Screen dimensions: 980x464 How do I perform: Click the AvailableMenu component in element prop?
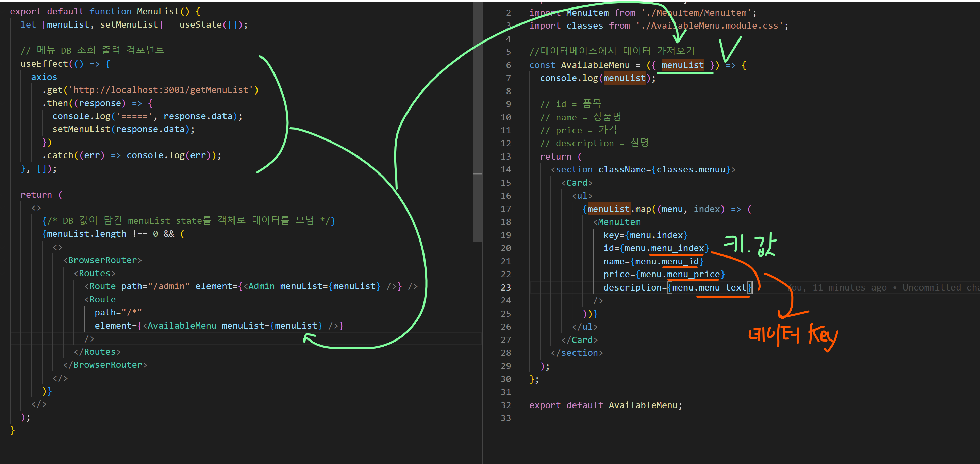(182, 326)
